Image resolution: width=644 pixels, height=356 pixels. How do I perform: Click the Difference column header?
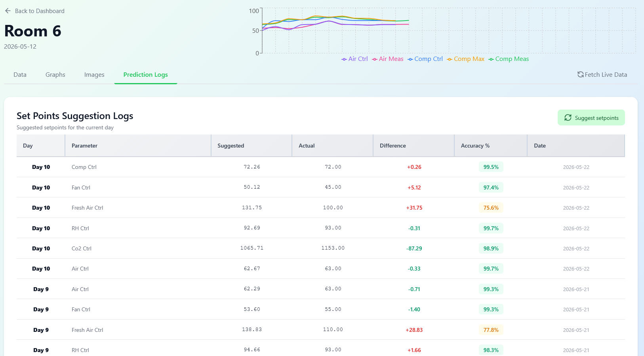click(413, 146)
